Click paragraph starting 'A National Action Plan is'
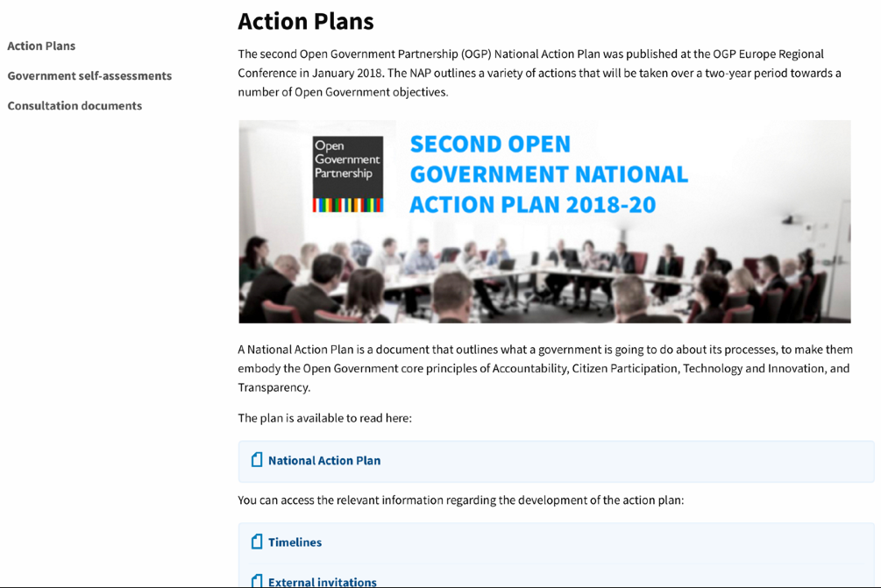The image size is (881, 588). 545,368
